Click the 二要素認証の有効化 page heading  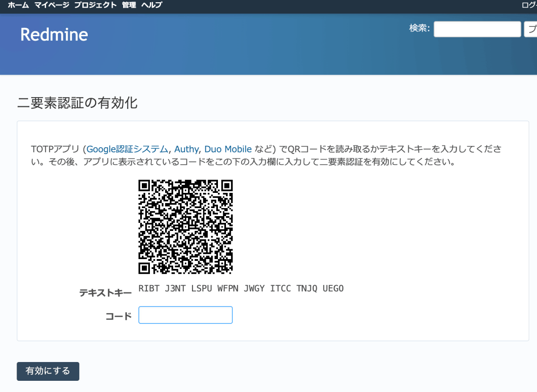[x=77, y=103]
